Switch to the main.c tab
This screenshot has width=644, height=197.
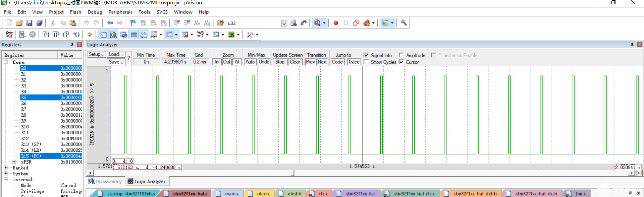232,194
